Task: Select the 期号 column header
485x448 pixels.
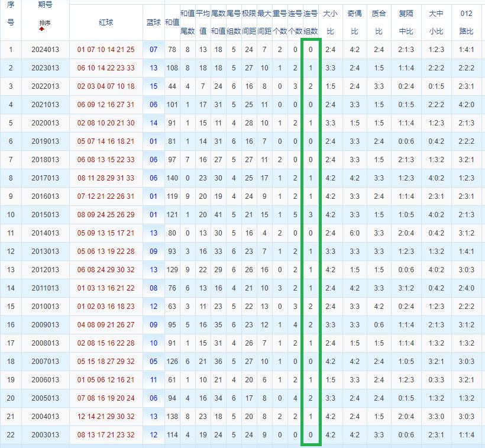Action: pyautogui.click(x=44, y=5)
